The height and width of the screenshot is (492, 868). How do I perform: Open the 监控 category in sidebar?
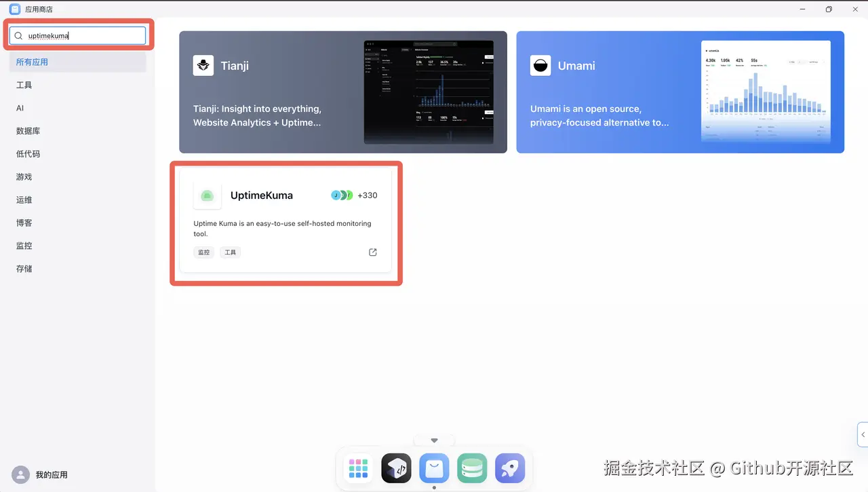pos(78,246)
